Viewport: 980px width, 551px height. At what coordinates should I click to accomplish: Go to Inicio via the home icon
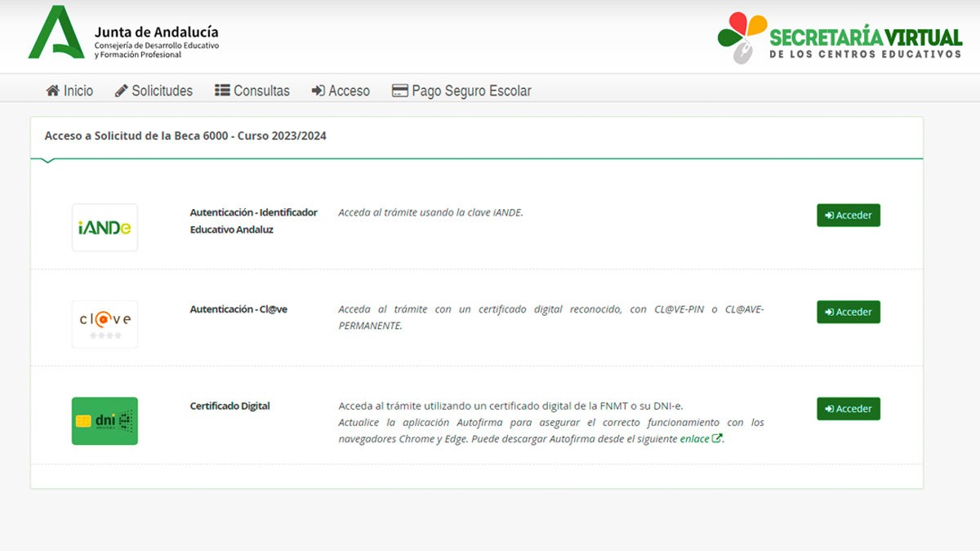coord(69,91)
